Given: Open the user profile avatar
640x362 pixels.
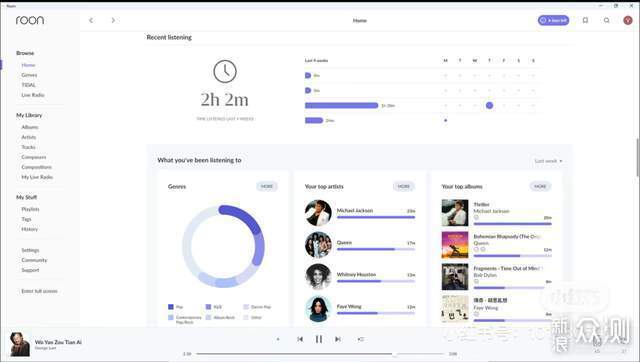Looking at the screenshot, I should click(628, 20).
